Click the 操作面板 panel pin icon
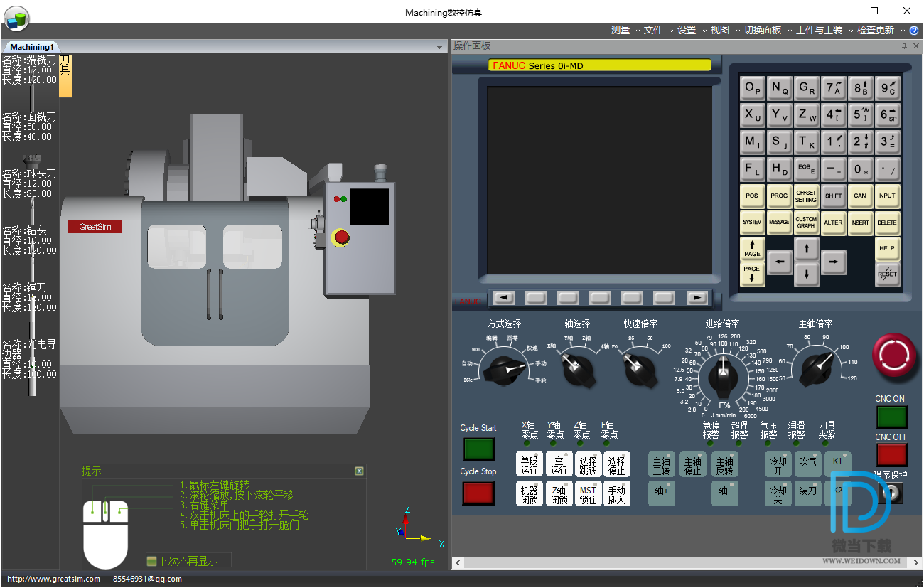924x588 pixels. (x=904, y=46)
